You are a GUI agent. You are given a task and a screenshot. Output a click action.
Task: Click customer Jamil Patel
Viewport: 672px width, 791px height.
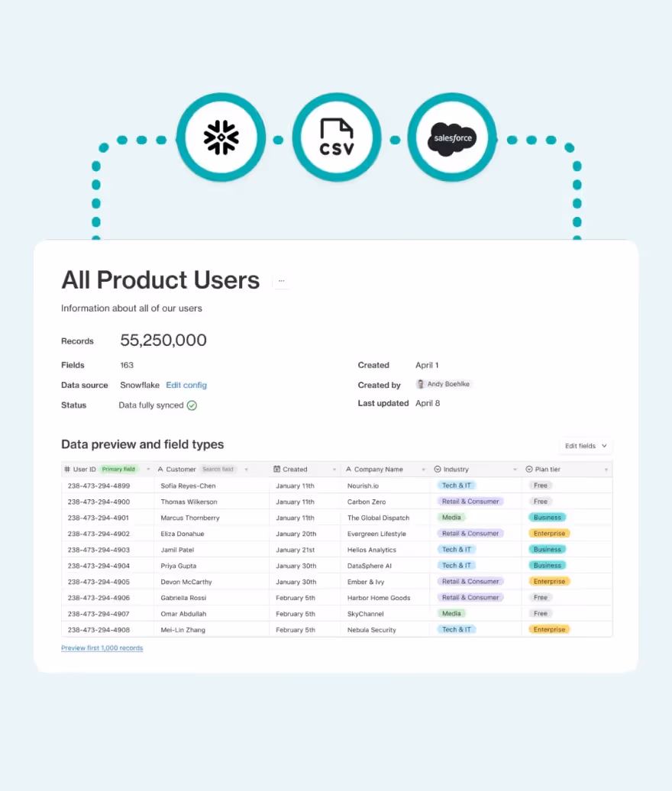(178, 550)
